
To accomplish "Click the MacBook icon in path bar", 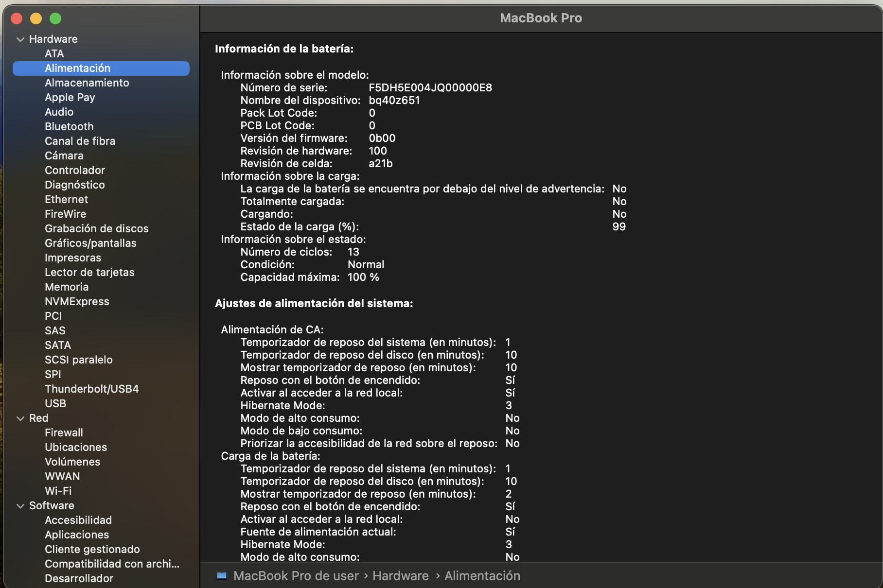I will [222, 576].
